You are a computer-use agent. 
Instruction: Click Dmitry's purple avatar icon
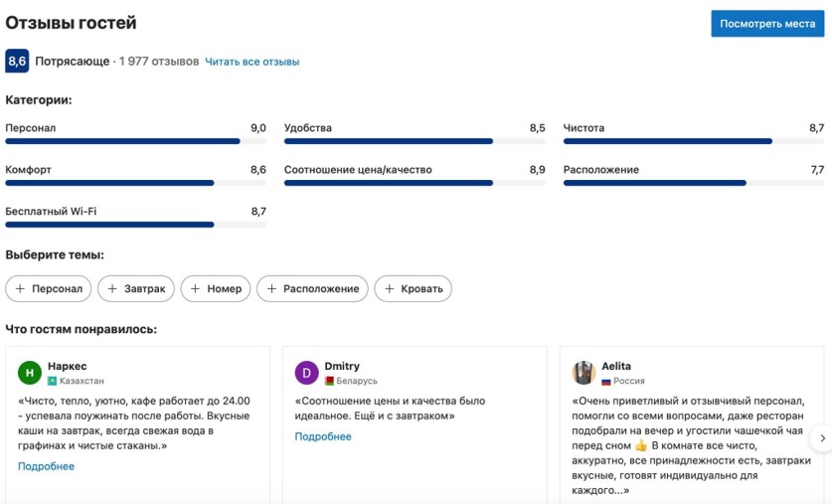306,373
